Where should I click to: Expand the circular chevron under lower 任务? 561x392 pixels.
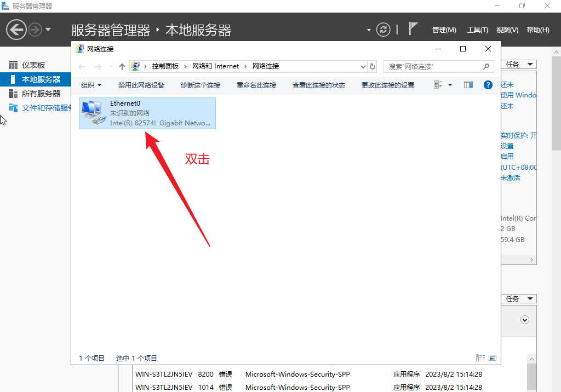click(x=525, y=320)
